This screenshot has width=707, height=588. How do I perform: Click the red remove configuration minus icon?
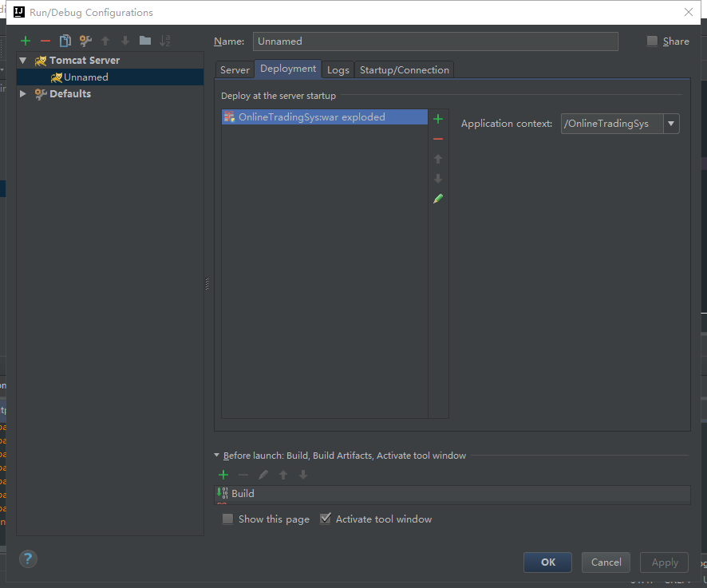[x=45, y=41]
